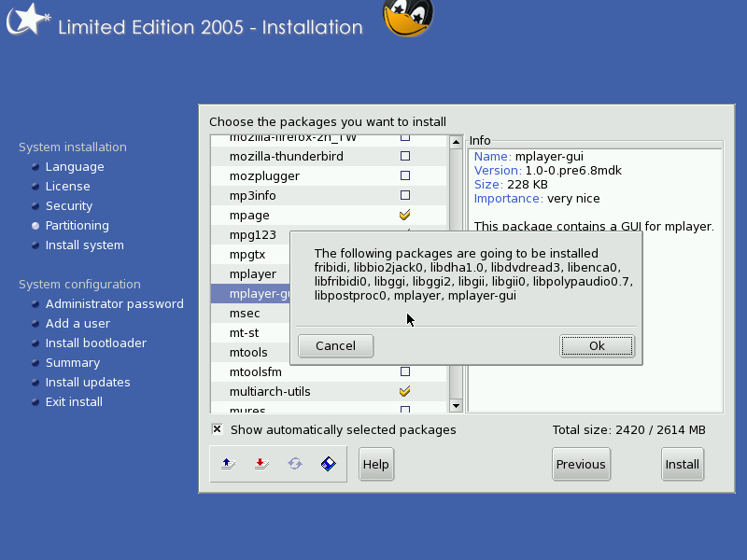Check the mozplugger package box
This screenshot has height=560, width=747.
pyautogui.click(x=405, y=175)
